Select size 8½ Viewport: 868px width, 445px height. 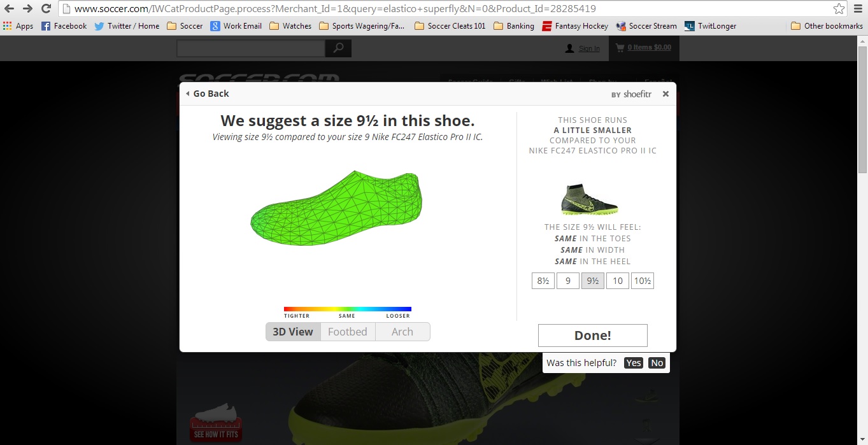pyautogui.click(x=543, y=281)
